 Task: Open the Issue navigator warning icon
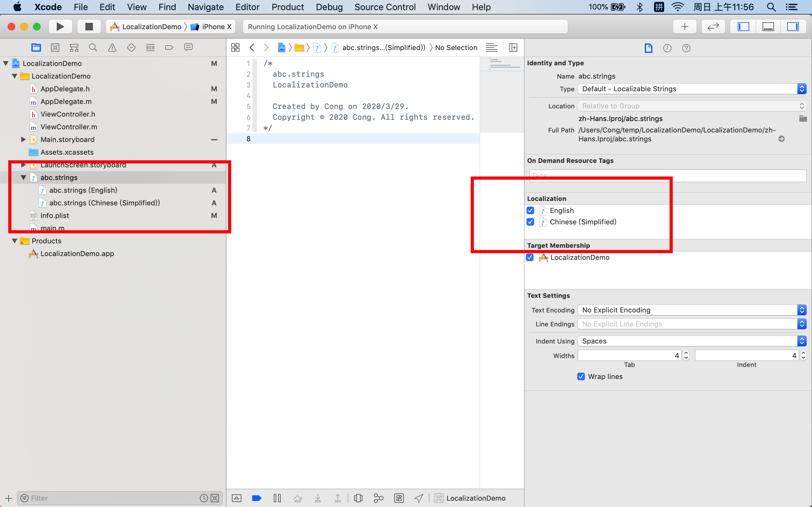[x=112, y=48]
